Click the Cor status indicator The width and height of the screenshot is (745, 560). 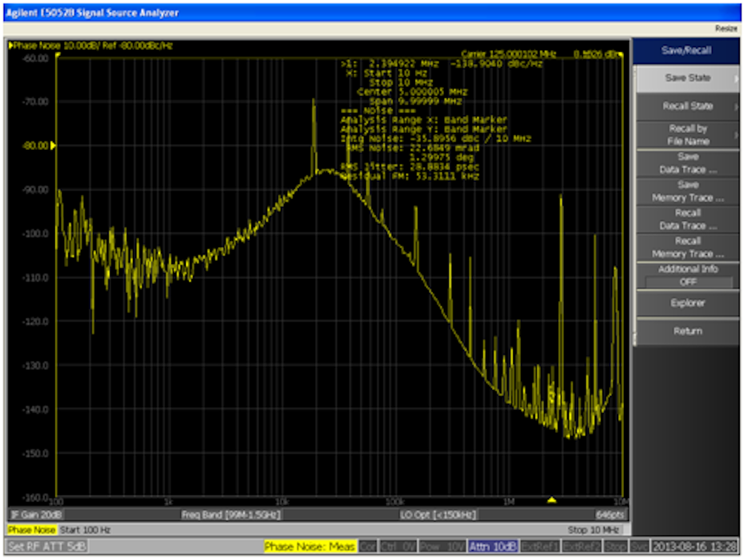(367, 547)
